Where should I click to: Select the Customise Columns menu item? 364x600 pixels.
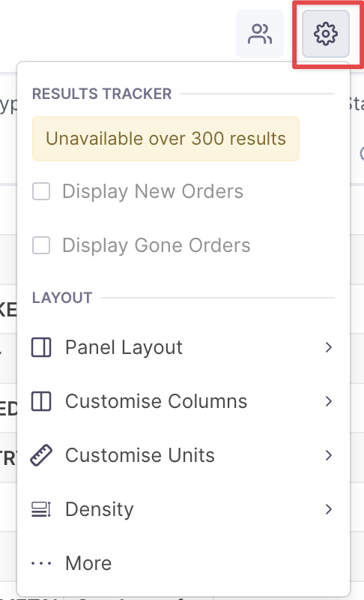click(x=183, y=401)
